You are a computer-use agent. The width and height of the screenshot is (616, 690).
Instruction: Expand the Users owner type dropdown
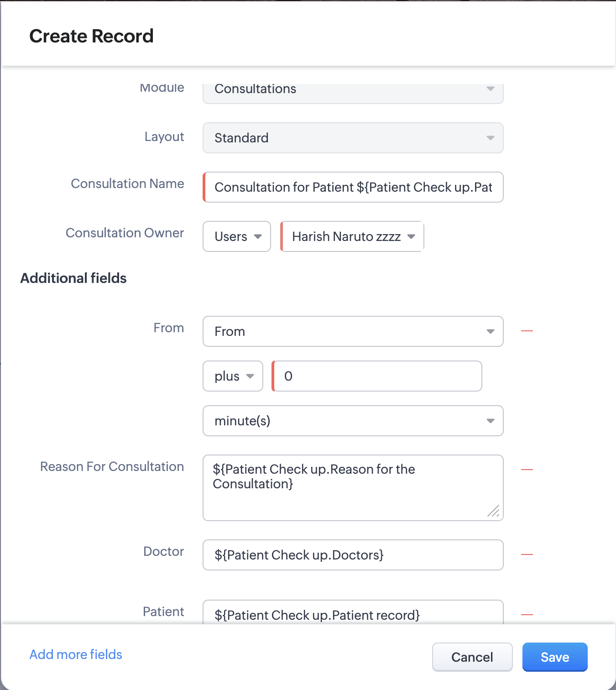tap(237, 236)
